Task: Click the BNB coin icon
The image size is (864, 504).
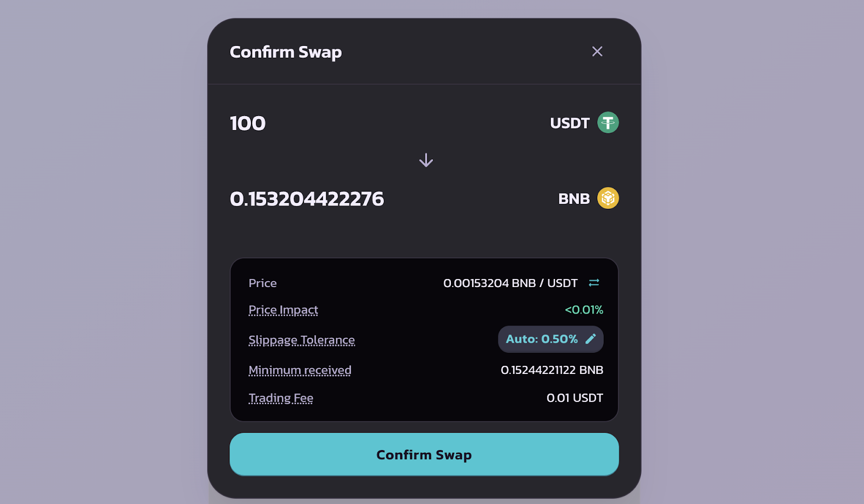Action: (x=608, y=198)
